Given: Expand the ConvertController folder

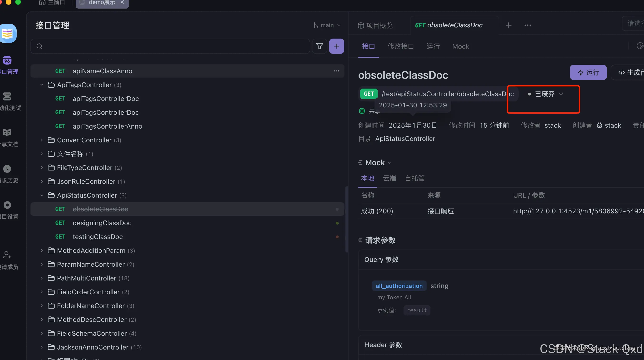Looking at the screenshot, I should (42, 140).
